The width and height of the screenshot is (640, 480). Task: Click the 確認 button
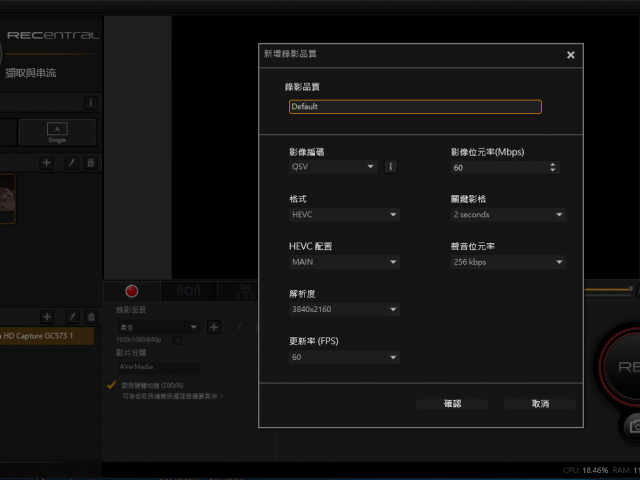coord(452,404)
